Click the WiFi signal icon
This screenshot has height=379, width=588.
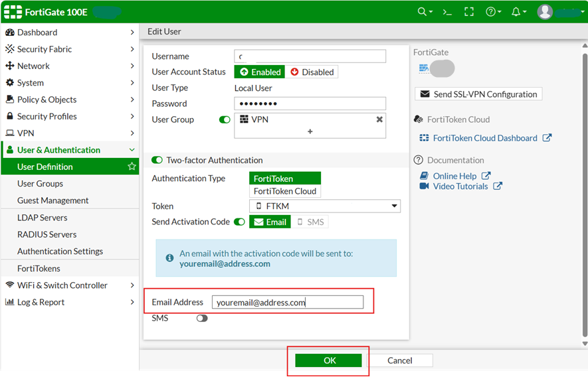[10, 285]
